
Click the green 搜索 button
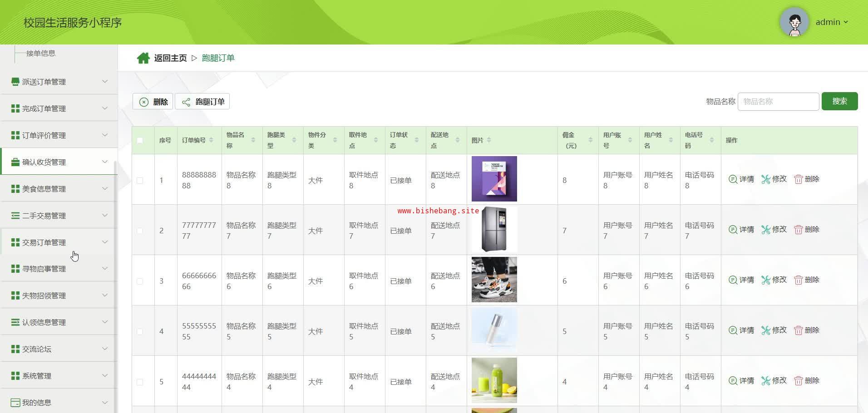pyautogui.click(x=839, y=101)
